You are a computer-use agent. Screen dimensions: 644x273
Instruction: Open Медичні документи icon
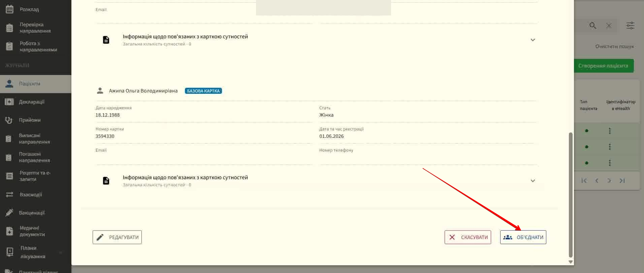pos(9,231)
